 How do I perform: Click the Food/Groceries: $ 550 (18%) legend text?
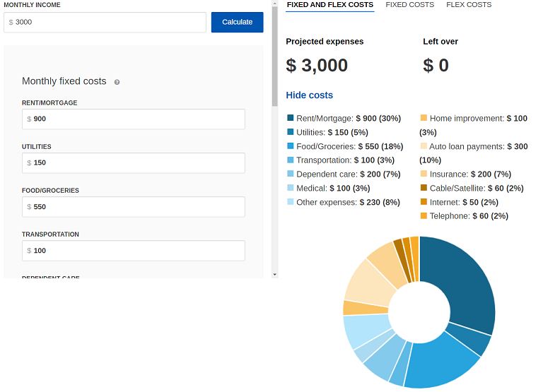[x=350, y=146]
